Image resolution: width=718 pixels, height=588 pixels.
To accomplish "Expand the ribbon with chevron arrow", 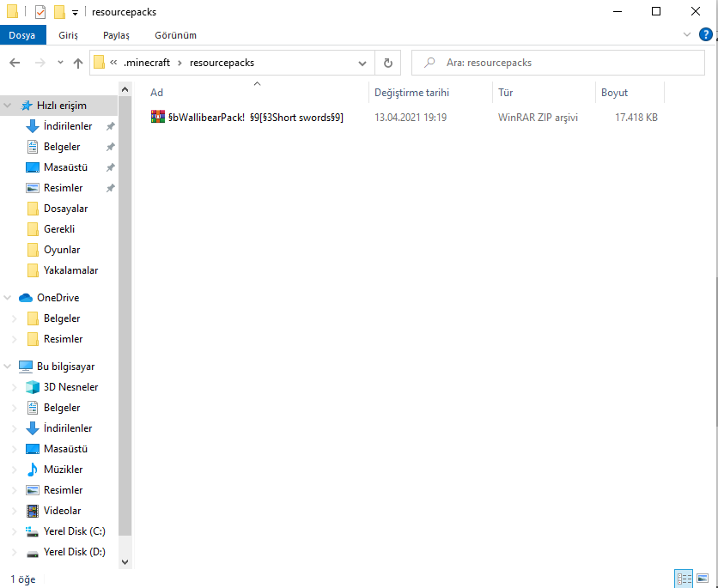I will (687, 35).
